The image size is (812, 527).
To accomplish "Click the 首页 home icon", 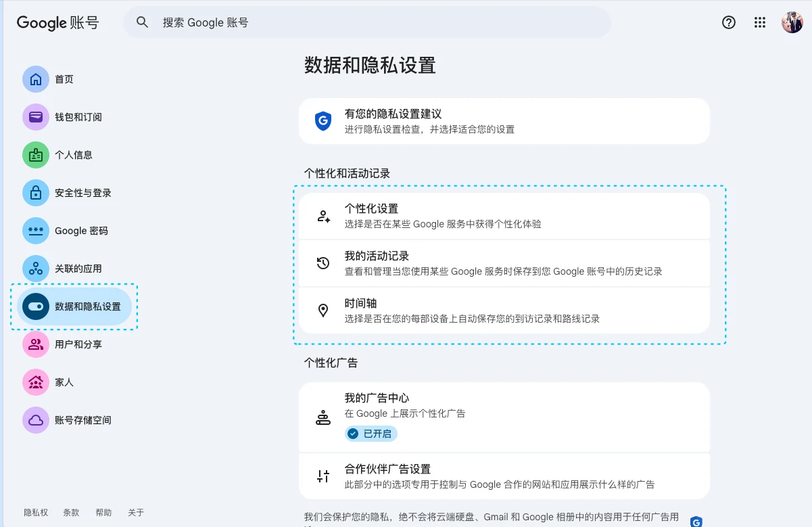I will pyautogui.click(x=36, y=79).
